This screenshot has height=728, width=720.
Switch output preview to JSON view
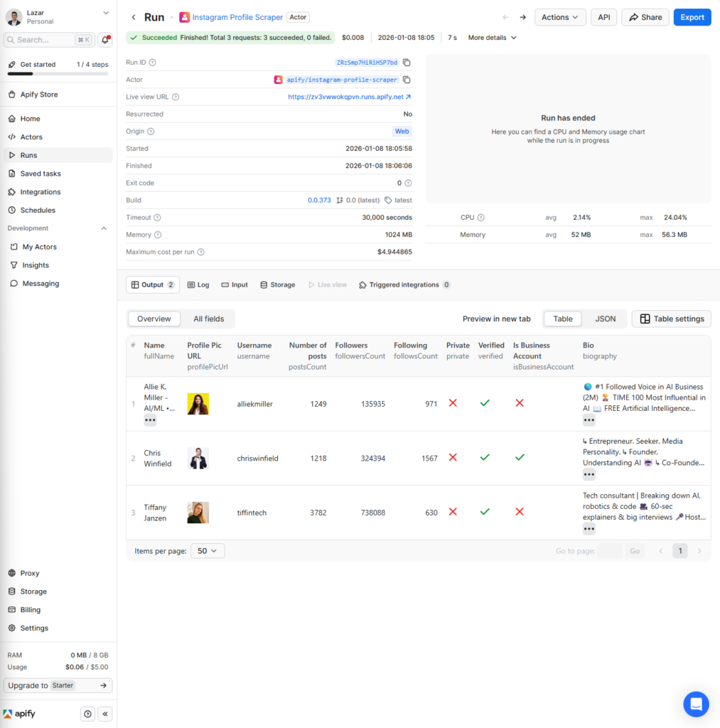[605, 318]
